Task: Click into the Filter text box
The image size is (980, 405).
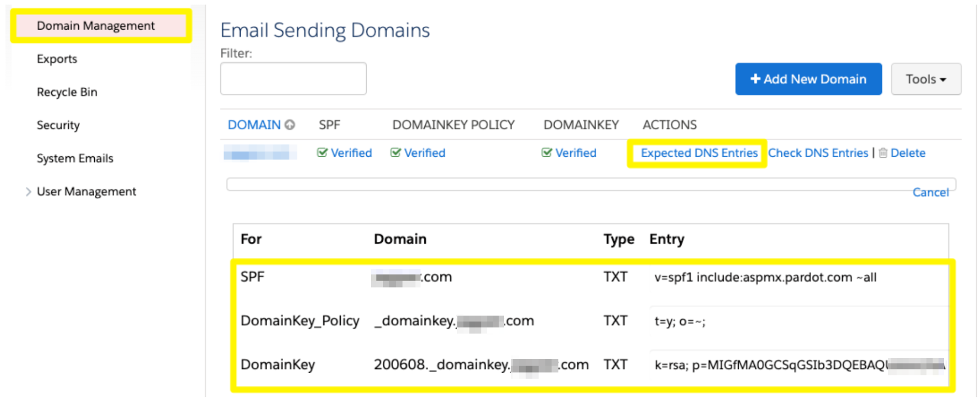Action: click(x=293, y=79)
